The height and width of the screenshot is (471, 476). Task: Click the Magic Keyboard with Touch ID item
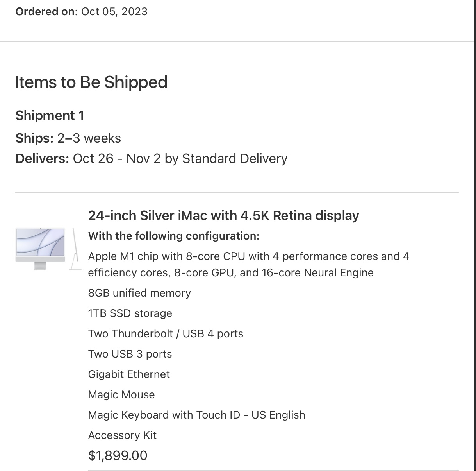(196, 415)
